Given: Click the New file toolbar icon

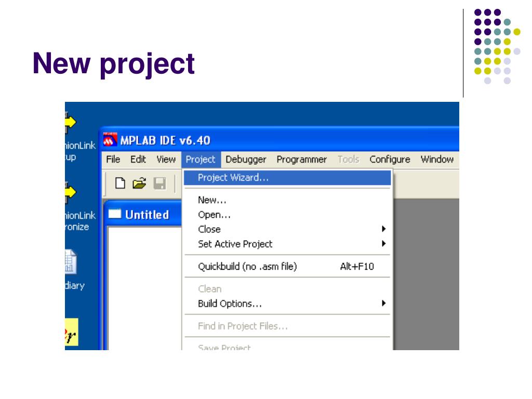Looking at the screenshot, I should pyautogui.click(x=120, y=183).
